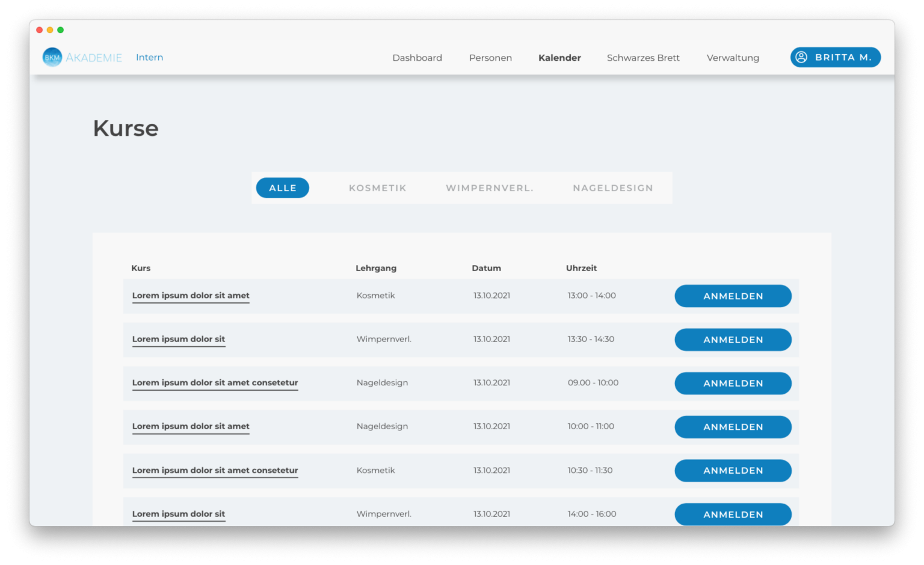This screenshot has height=565, width=924.
Task: Click the user profile icon beside Britta M.
Action: click(801, 57)
